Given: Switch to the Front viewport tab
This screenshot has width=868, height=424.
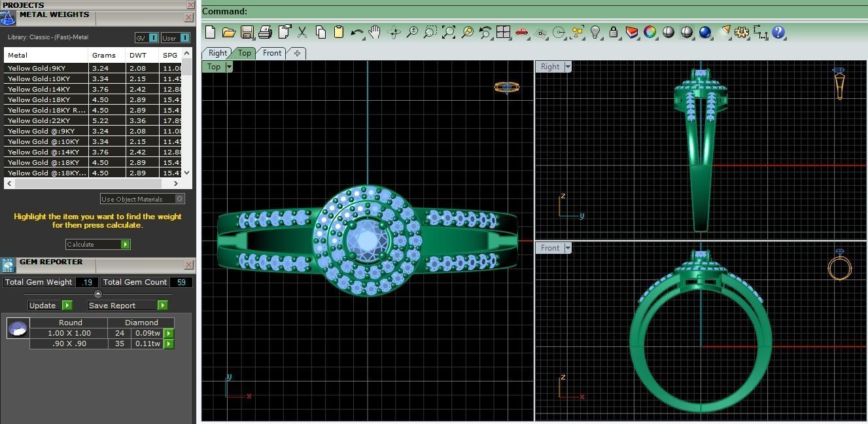Looking at the screenshot, I should [272, 53].
